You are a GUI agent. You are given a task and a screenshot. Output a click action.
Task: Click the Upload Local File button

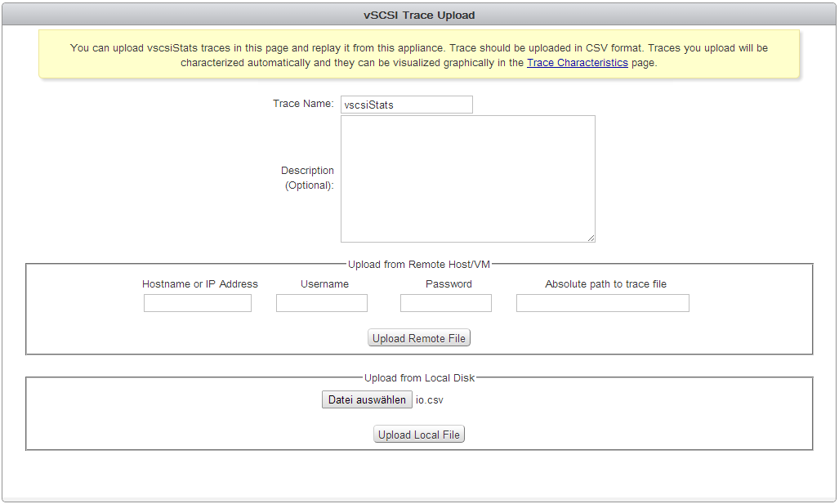(419, 435)
